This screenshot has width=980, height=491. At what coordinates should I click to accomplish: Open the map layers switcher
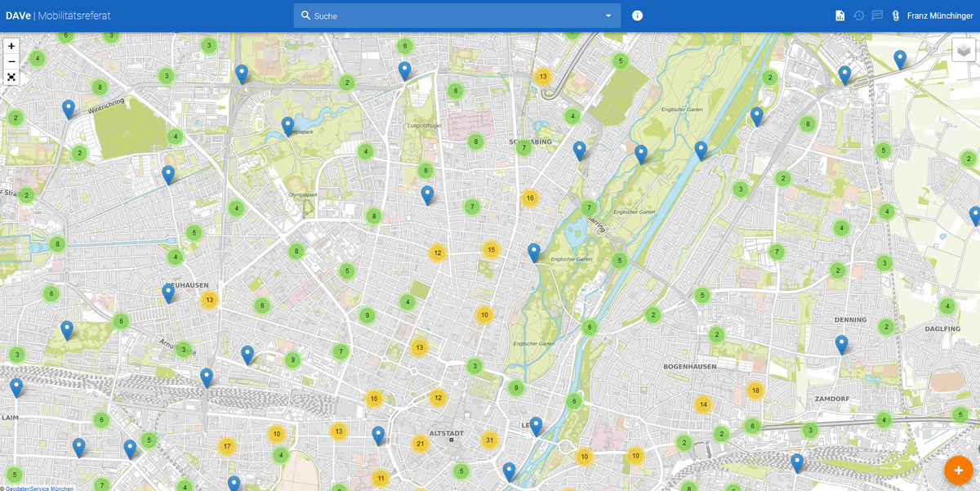pos(964,50)
